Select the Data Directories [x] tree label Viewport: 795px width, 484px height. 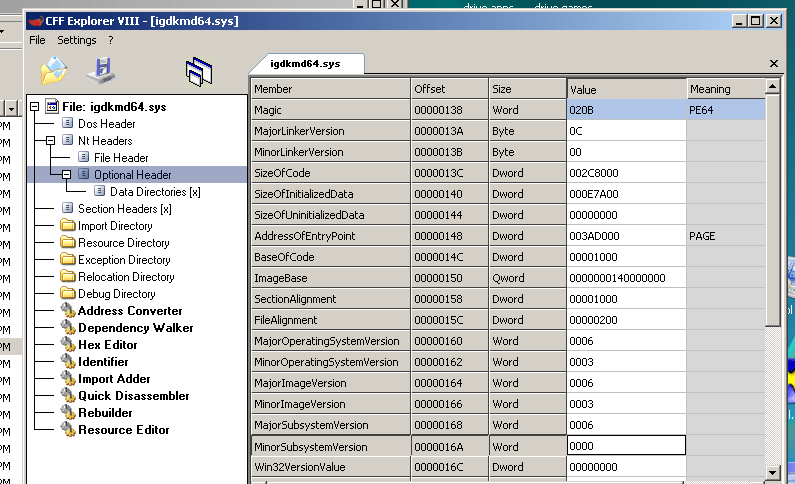155,192
